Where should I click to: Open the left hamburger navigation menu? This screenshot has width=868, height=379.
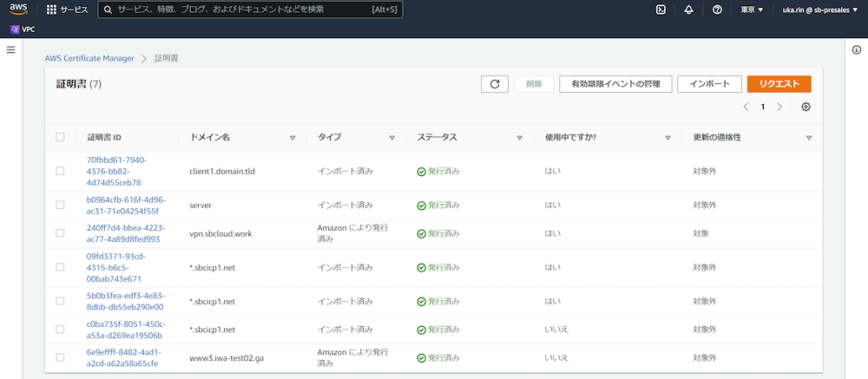tap(11, 50)
